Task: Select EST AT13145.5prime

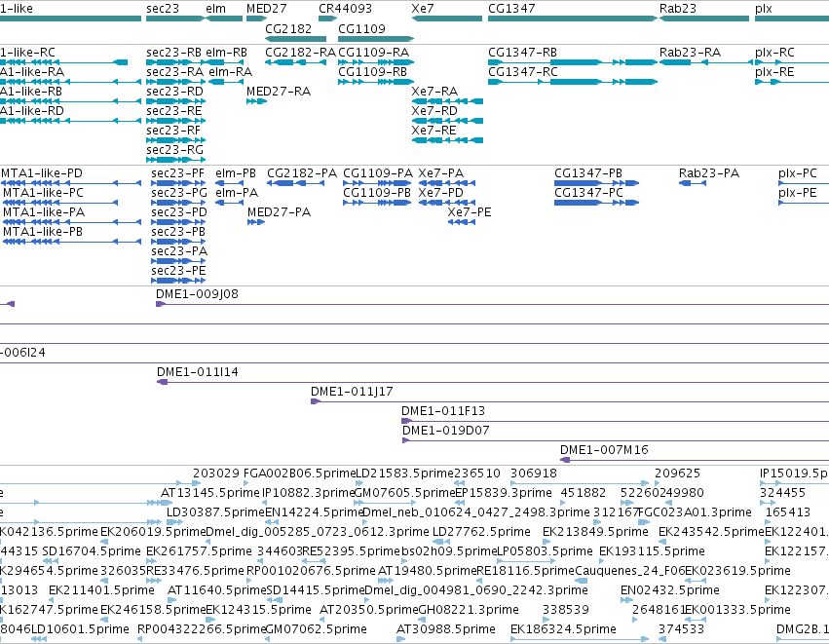Action: coord(209,493)
